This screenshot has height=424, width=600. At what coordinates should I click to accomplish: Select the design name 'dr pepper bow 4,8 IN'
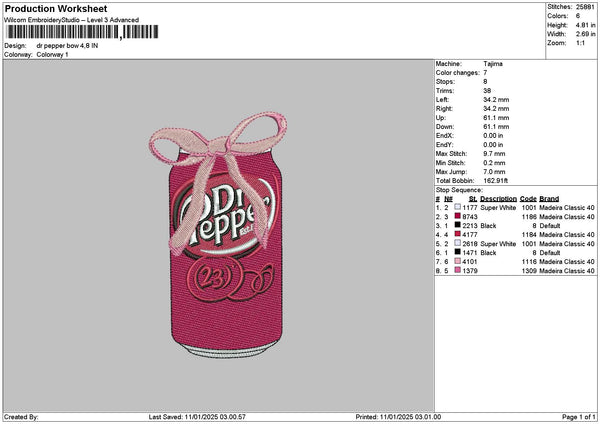pyautogui.click(x=67, y=46)
